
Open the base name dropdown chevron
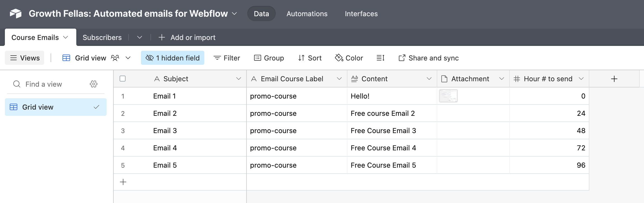pyautogui.click(x=235, y=13)
